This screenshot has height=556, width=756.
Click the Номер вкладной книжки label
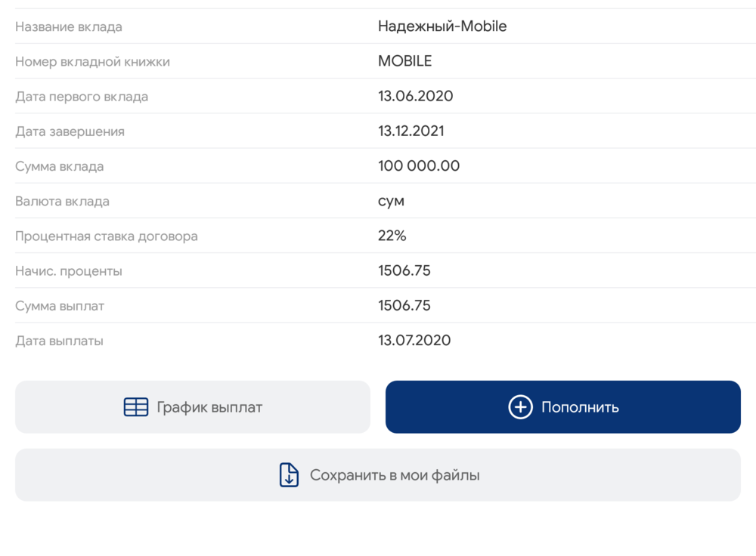click(x=92, y=62)
